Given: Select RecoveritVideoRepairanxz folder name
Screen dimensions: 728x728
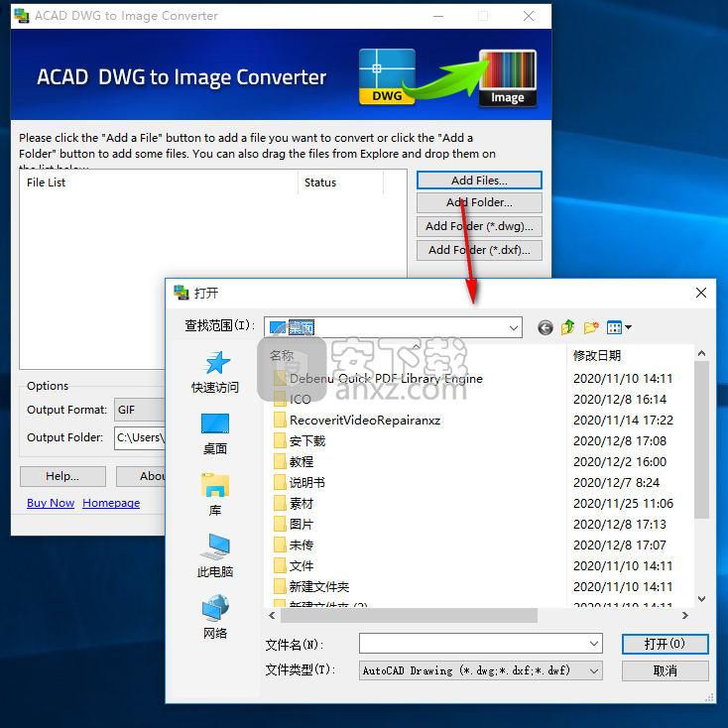Looking at the screenshot, I should tap(365, 420).
